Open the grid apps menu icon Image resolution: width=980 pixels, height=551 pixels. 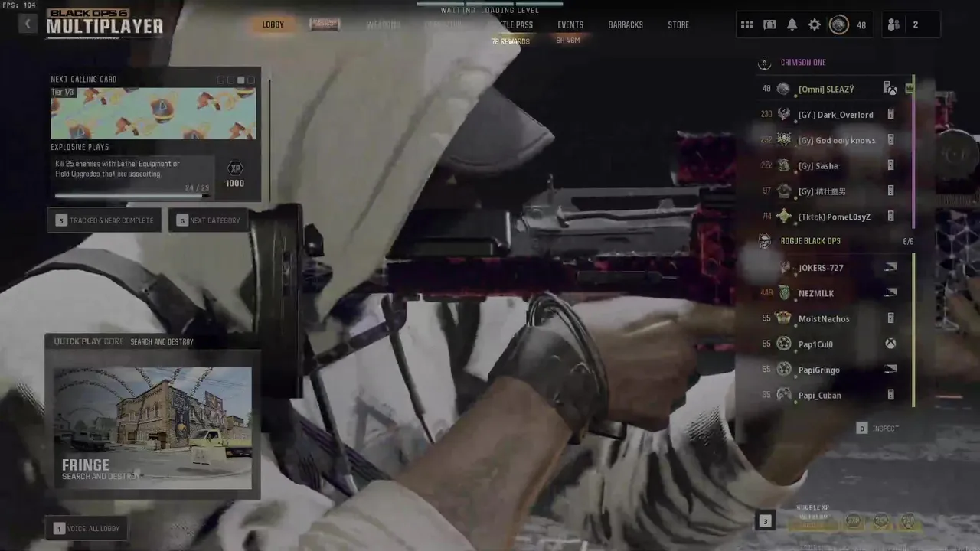(747, 24)
